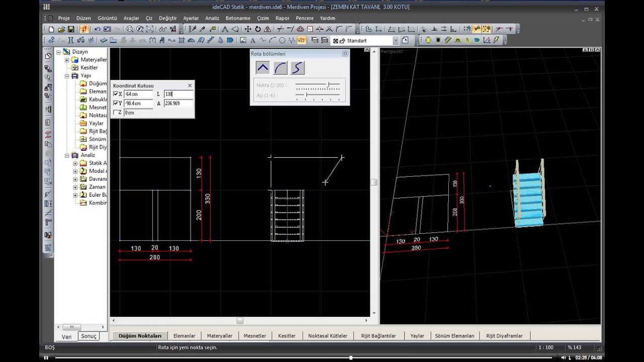Image resolution: width=644 pixels, height=362 pixels.
Task: Click the Insert picture icon
Action: 243,40
